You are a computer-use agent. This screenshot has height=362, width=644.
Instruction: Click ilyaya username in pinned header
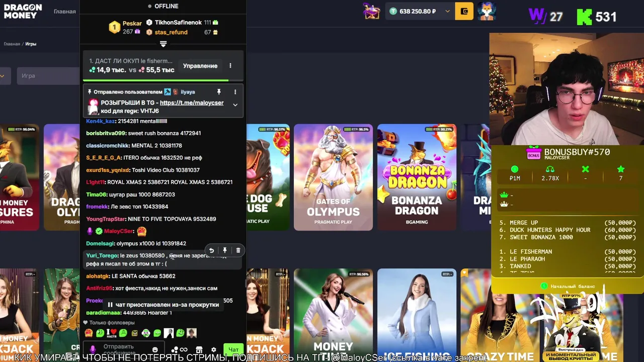(x=188, y=92)
